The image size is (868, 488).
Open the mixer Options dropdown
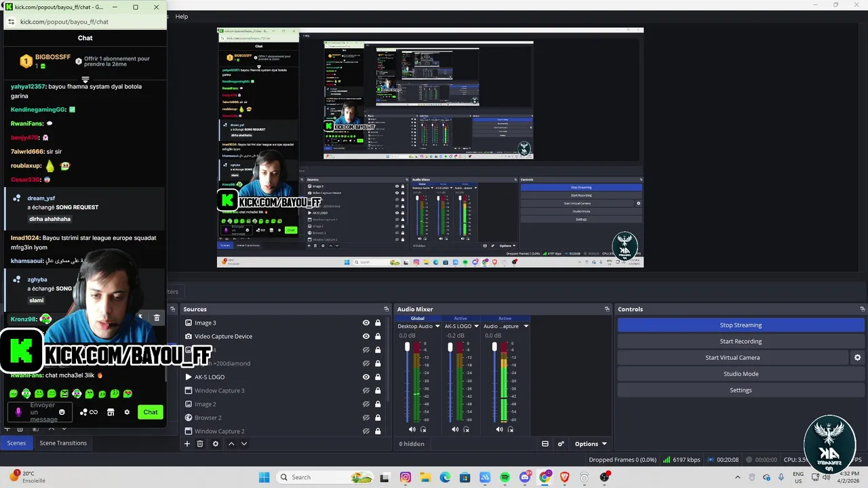tap(591, 444)
